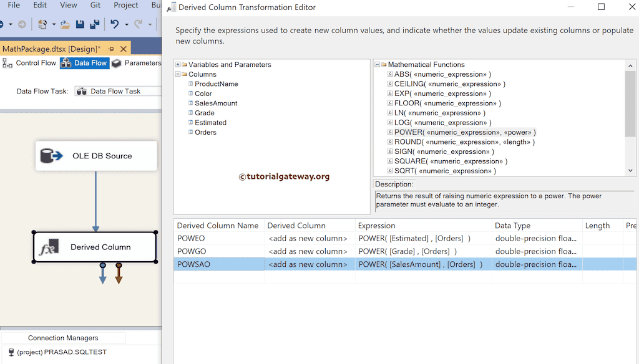Click the Save All toolbar icon
639x364 pixels.
(94, 24)
